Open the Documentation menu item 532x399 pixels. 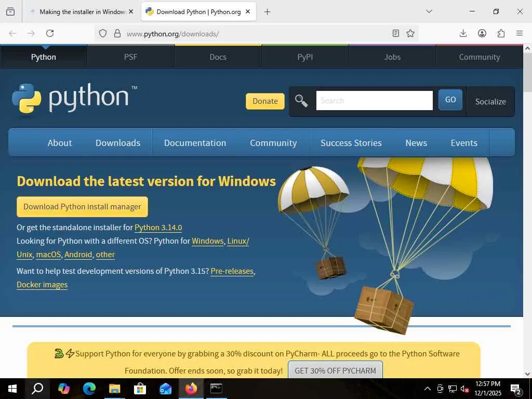coord(195,143)
